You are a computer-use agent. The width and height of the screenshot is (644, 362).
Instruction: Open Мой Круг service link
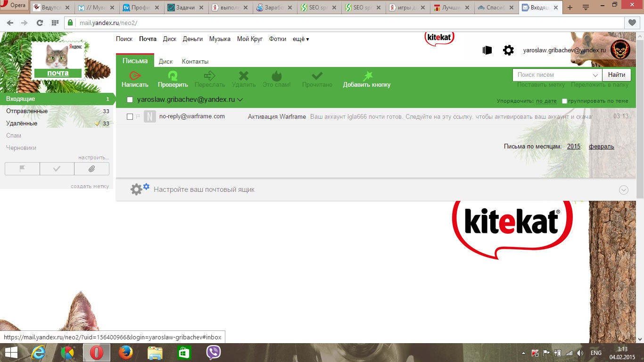click(250, 39)
